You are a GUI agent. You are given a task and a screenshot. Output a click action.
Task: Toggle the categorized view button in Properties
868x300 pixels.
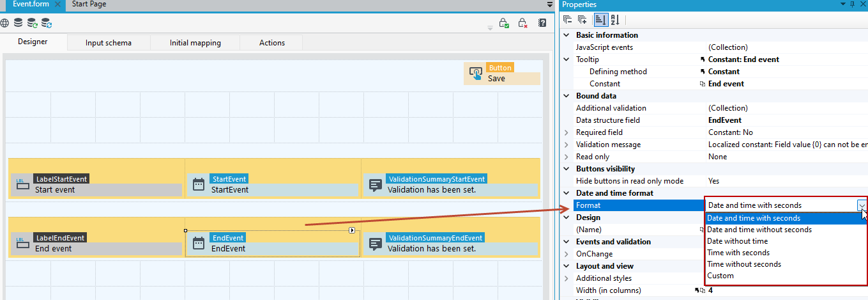(600, 20)
